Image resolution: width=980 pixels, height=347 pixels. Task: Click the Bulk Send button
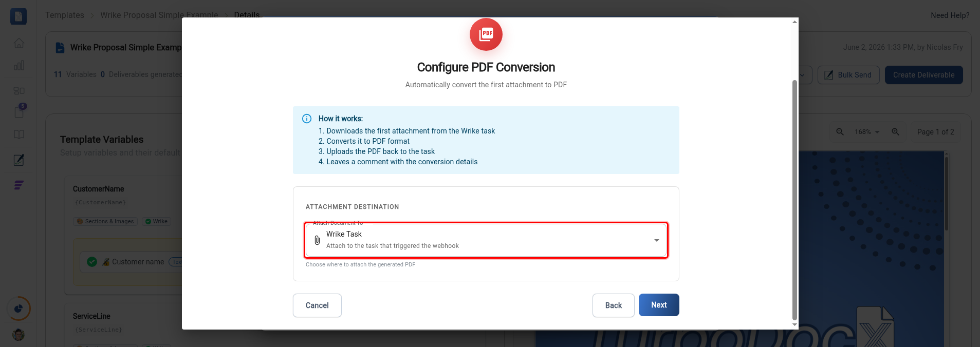click(x=848, y=75)
